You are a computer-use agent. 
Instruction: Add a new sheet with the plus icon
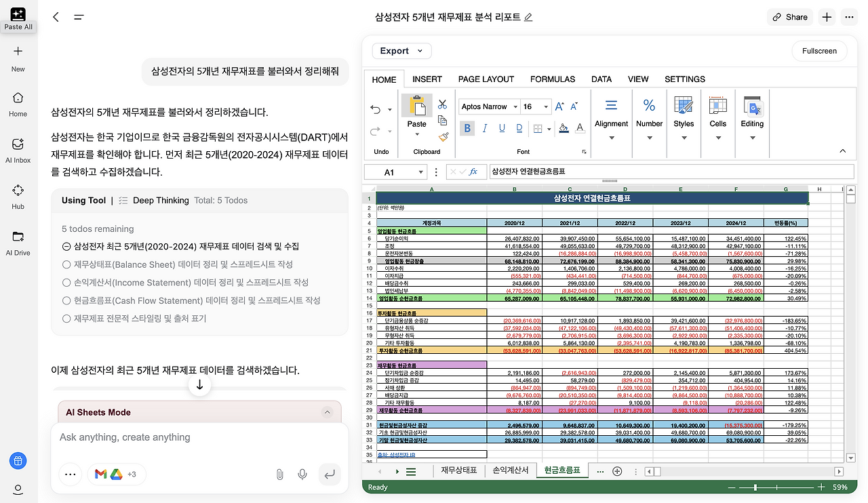coord(617,471)
